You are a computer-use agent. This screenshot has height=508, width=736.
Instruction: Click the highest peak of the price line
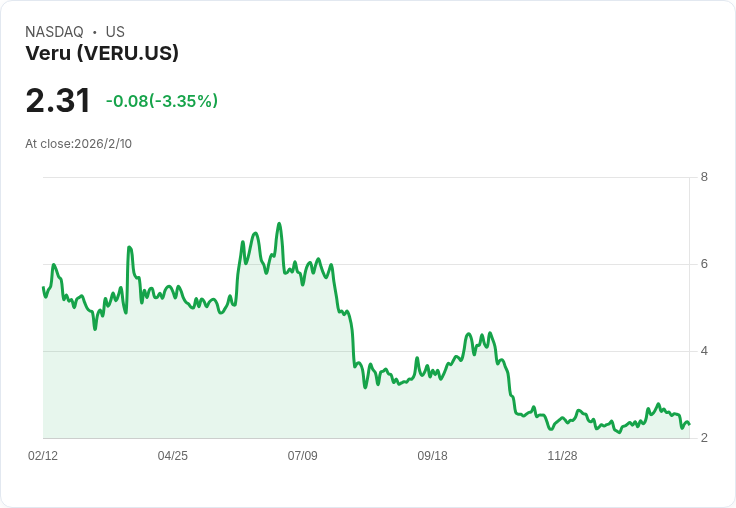click(x=279, y=224)
